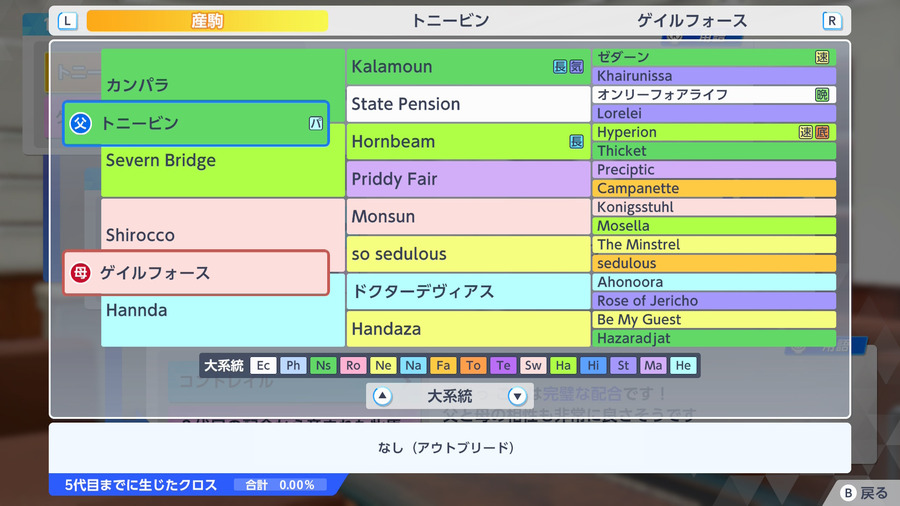Click Severn Bridge in the pedigree
The height and width of the screenshot is (506, 900).
[161, 160]
